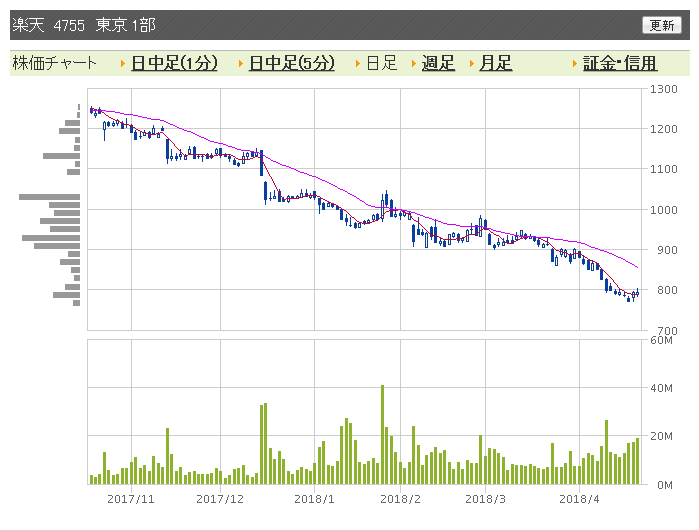Click the 800 price axis label

[667, 290]
